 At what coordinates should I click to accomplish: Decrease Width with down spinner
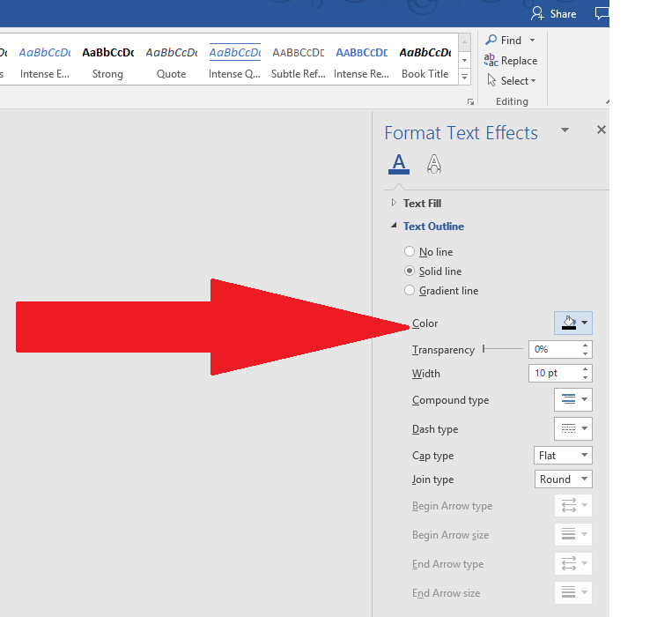pos(586,377)
